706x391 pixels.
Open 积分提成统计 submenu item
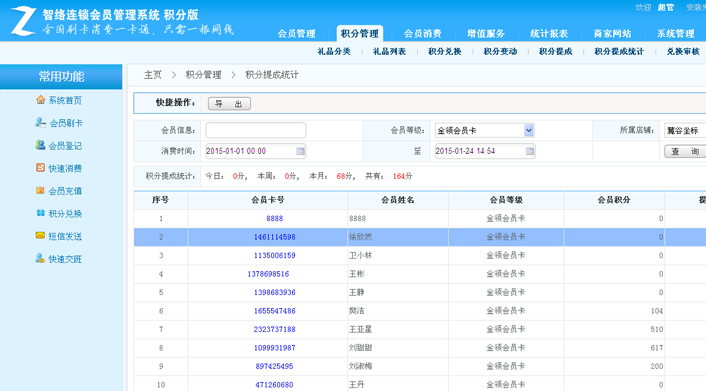point(619,51)
